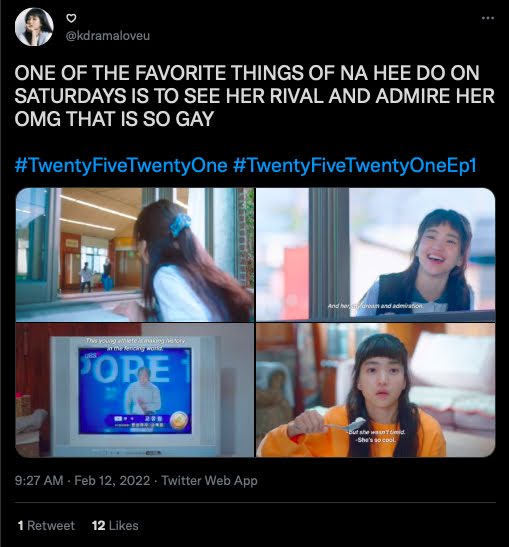Open the @kdramaloveu profile handle

coord(108,36)
